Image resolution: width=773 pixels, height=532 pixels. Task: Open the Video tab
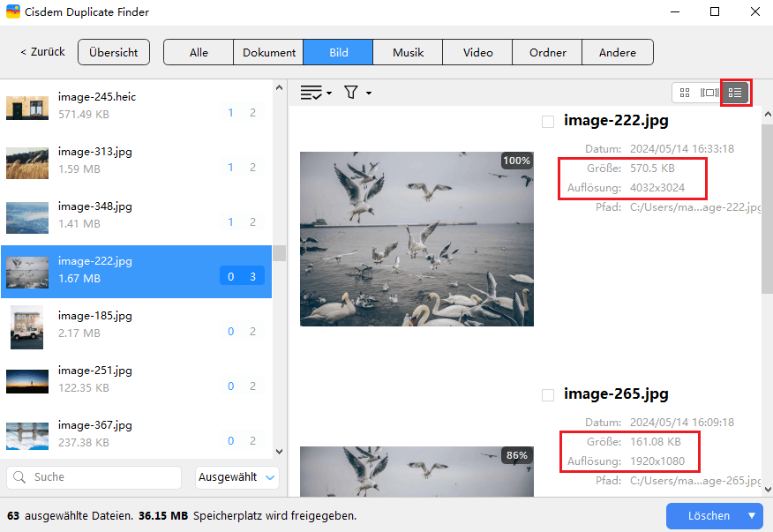pos(477,52)
